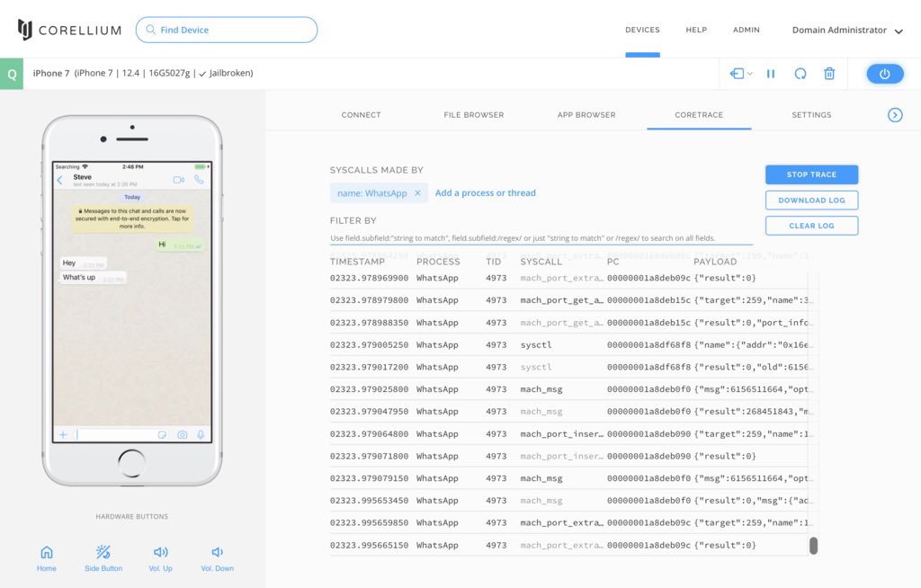Open the device connection dropdown icon

coord(741,74)
